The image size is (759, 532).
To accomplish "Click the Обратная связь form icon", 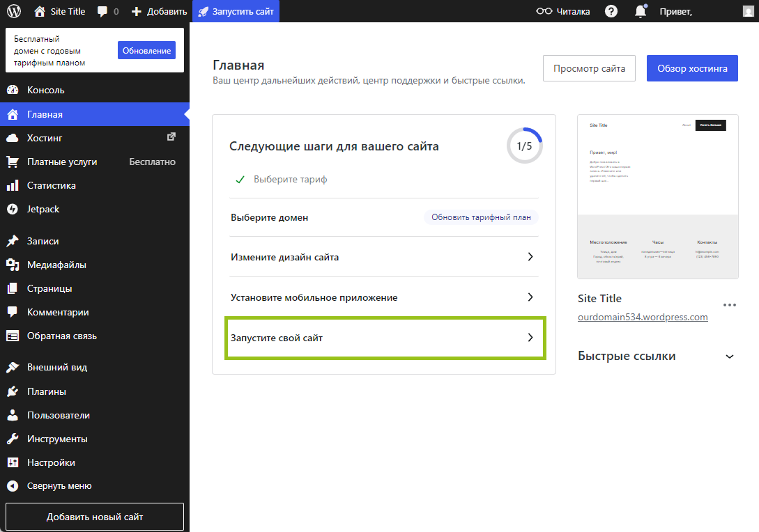I will click(x=13, y=336).
